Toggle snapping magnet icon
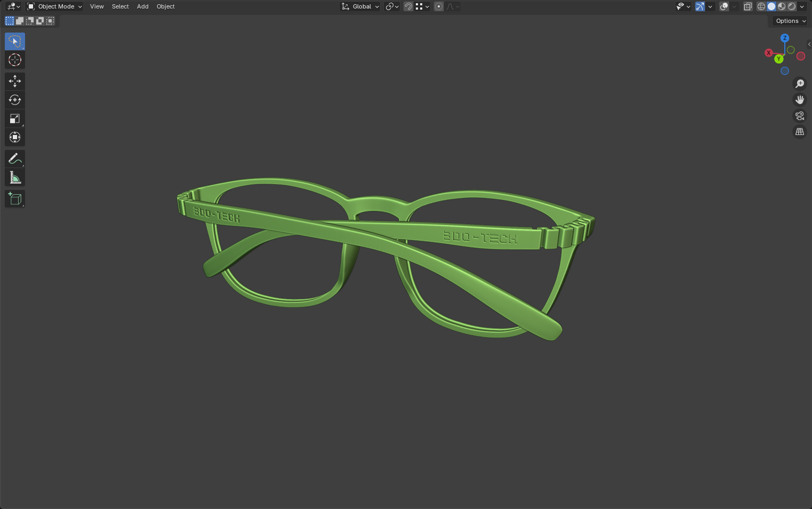The width and height of the screenshot is (812, 509). point(408,6)
